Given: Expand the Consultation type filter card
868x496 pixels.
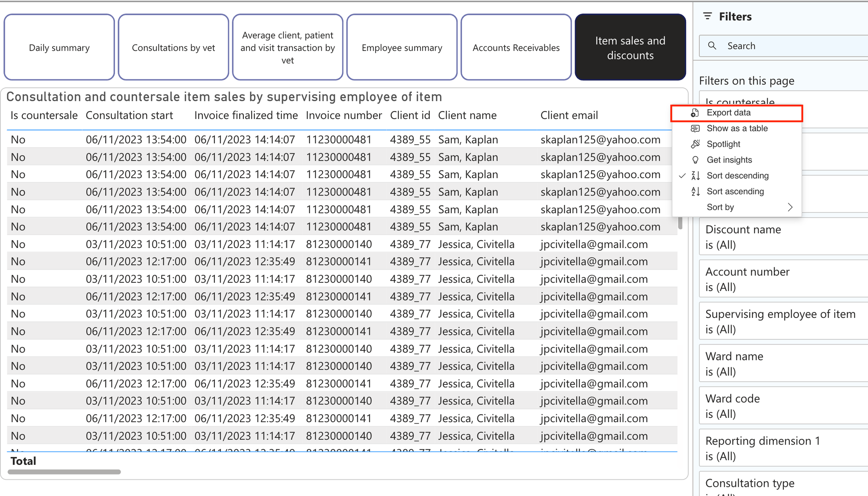Looking at the screenshot, I should 784,484.
